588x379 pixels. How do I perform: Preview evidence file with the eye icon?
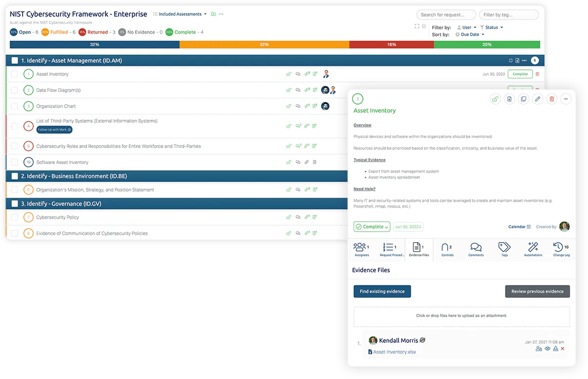click(x=547, y=349)
